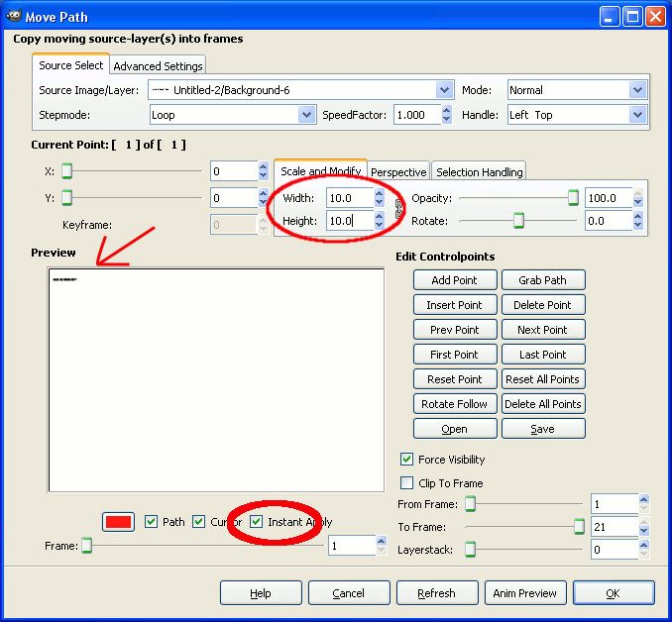This screenshot has height=622, width=672.
Task: Click Delete Point
Action: pyautogui.click(x=543, y=305)
